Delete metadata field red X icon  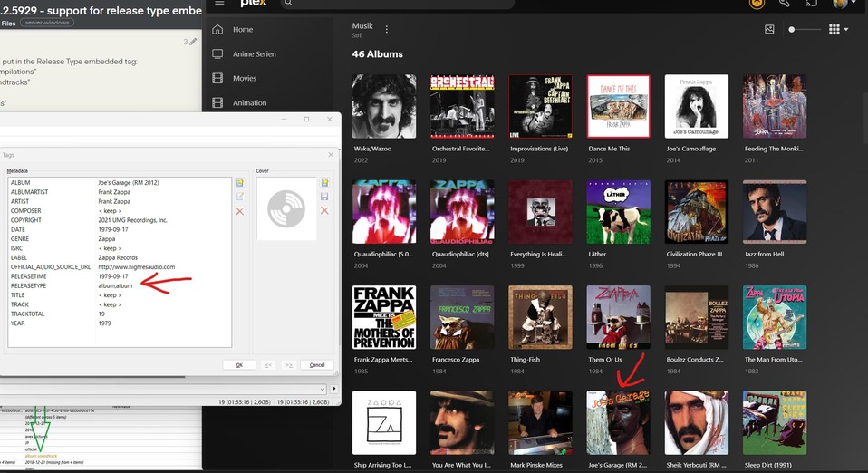[240, 211]
